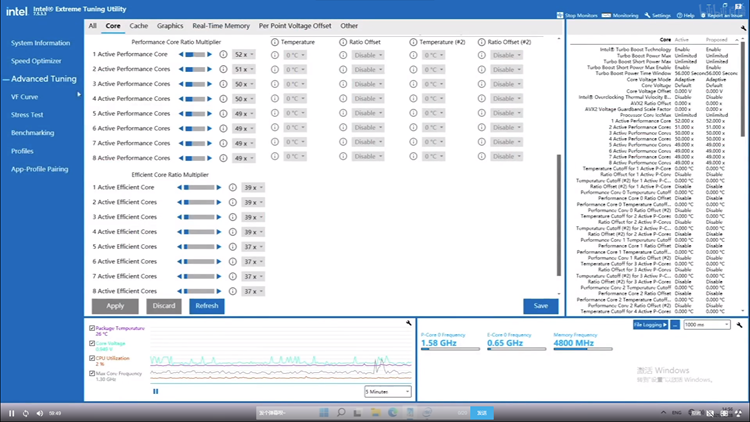This screenshot has width=750, height=422.
Task: Decrease 2 Active Performance Cores ratio with left arrow
Action: point(181,69)
